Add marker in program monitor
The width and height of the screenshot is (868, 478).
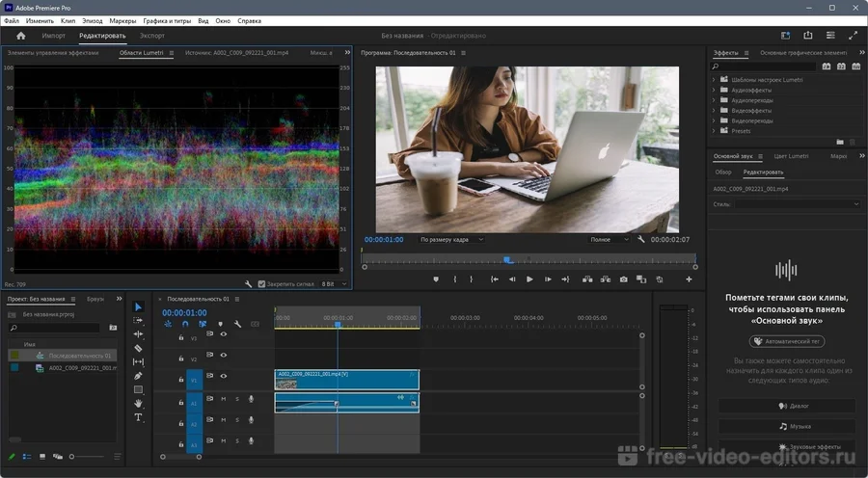pyautogui.click(x=436, y=279)
